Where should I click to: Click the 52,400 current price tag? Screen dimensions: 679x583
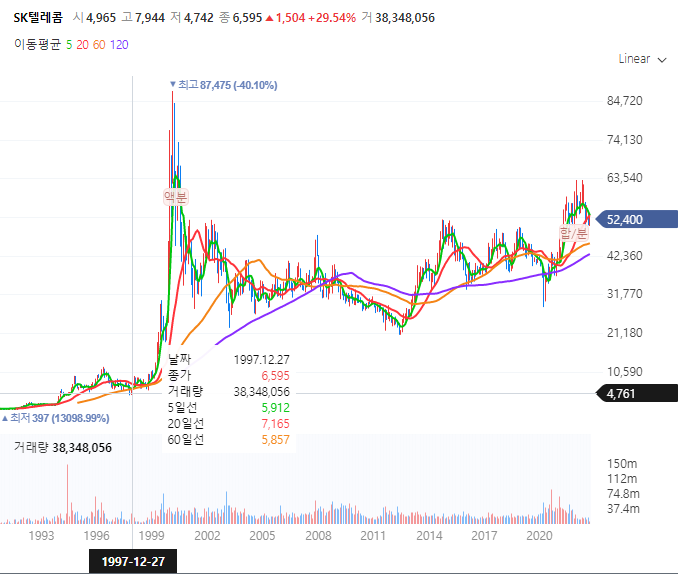pyautogui.click(x=637, y=220)
